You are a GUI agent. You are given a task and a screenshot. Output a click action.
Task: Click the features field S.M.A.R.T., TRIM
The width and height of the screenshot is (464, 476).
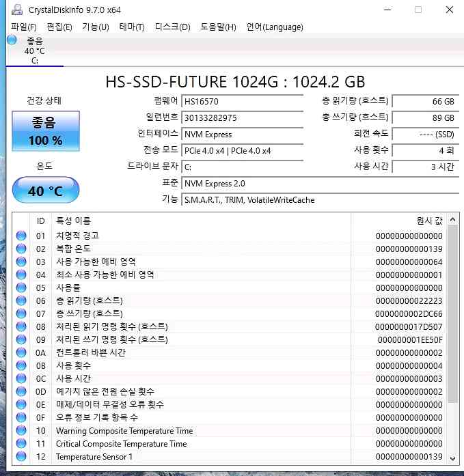tap(320, 199)
